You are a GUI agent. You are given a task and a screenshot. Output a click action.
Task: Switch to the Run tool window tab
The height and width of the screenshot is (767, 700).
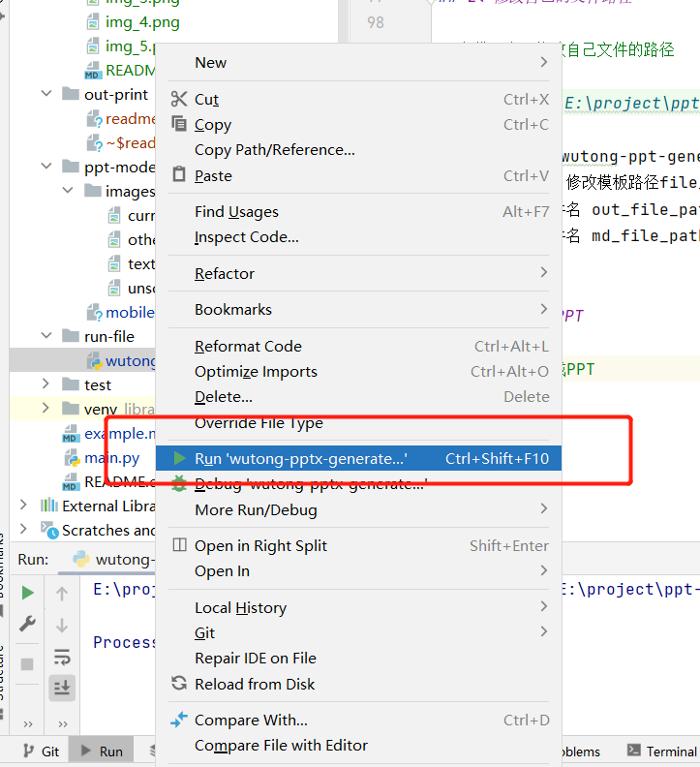102,751
